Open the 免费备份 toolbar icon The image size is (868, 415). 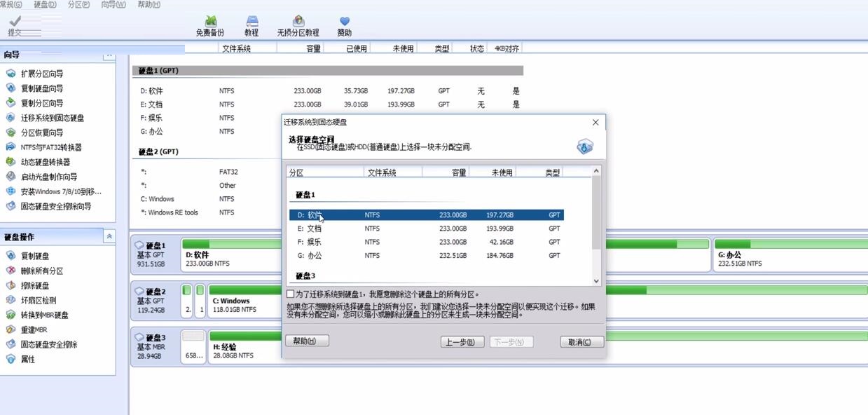tap(210, 21)
